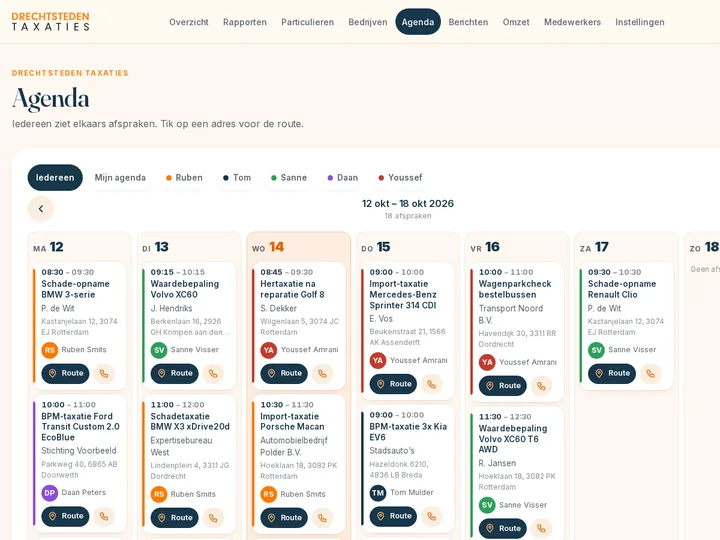Click address Hazeldonk 6210 Breda
Image resolution: width=720 pixels, height=540 pixels.
[399, 470]
